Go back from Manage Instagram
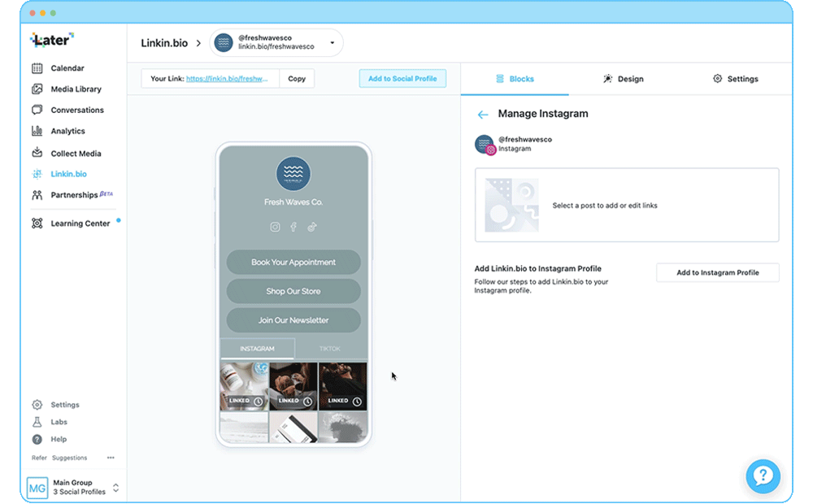 (x=483, y=115)
